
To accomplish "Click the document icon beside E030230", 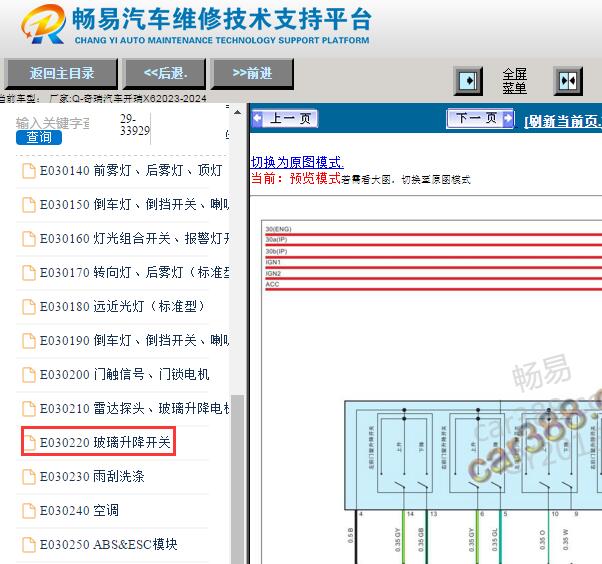I will 29,477.
